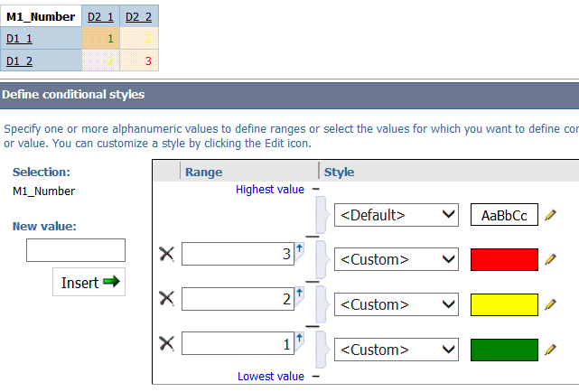Focus the New value input field
Screen dimensions: 579x392
pyautogui.click(x=76, y=250)
